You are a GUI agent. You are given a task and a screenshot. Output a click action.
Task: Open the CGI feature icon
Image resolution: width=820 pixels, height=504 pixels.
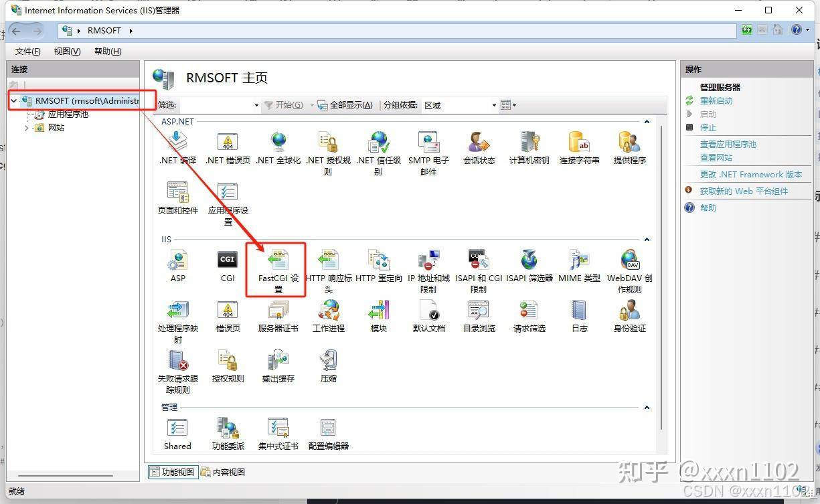coord(228,266)
